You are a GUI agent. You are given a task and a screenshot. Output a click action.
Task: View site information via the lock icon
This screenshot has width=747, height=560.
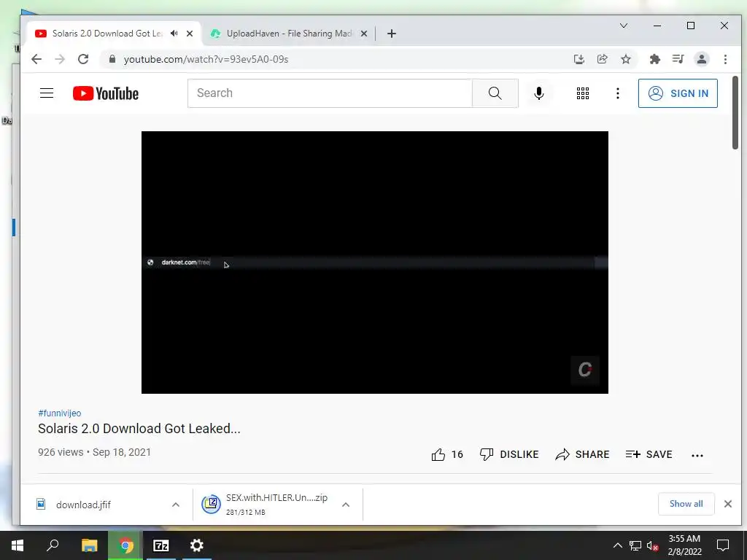pyautogui.click(x=112, y=59)
